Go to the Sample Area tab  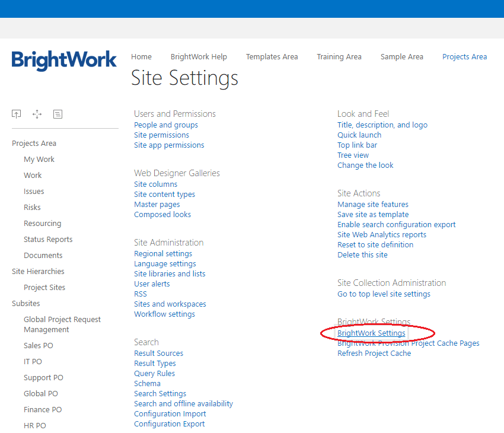pos(402,57)
